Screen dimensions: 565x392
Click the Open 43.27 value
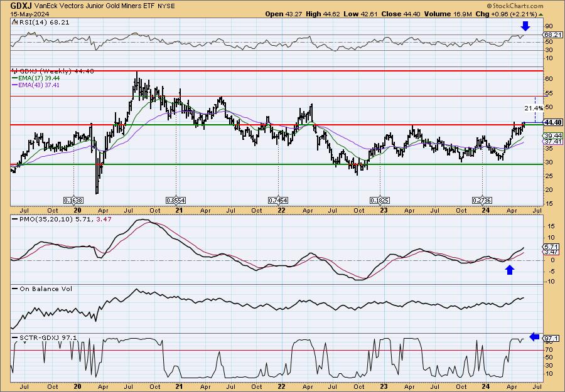pyautogui.click(x=284, y=14)
